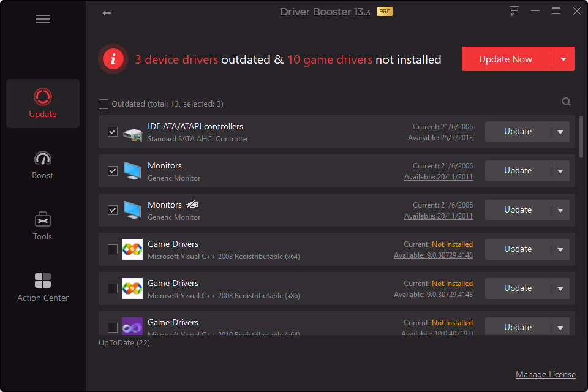Open the Manage License link
The image size is (588, 392).
click(546, 374)
